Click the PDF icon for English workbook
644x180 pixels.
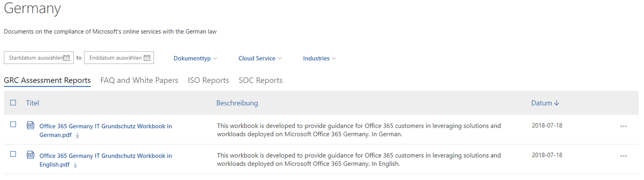tap(30, 155)
